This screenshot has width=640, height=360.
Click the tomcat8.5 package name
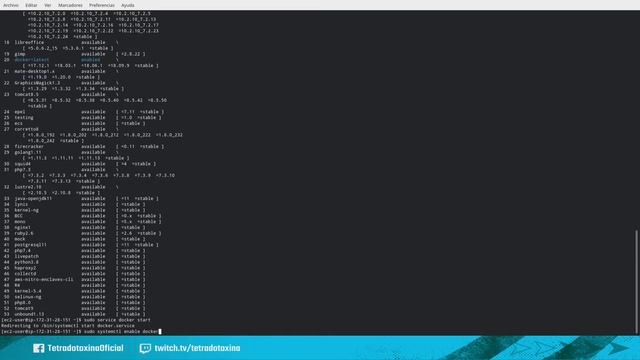(x=27, y=94)
